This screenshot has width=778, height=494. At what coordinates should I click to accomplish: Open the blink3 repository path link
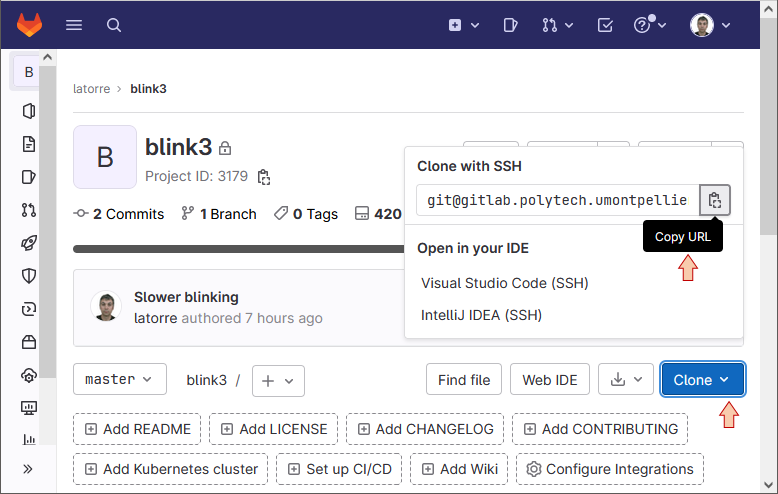pos(206,380)
